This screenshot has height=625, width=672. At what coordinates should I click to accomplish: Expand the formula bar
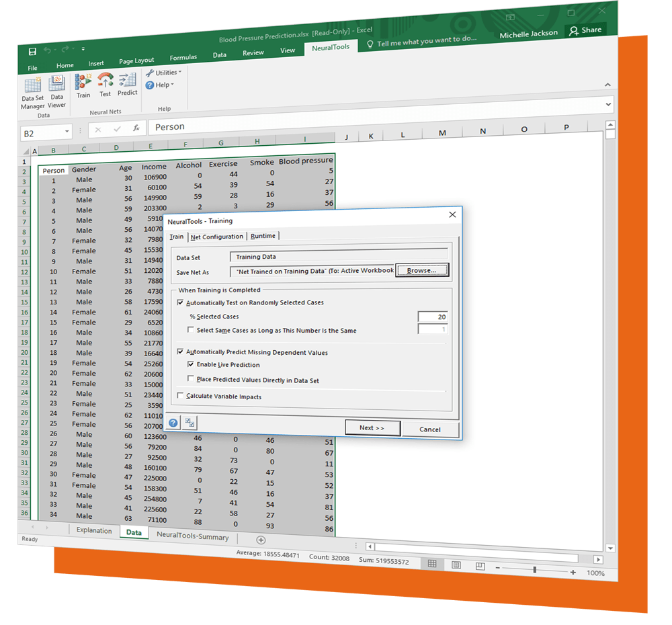click(608, 104)
